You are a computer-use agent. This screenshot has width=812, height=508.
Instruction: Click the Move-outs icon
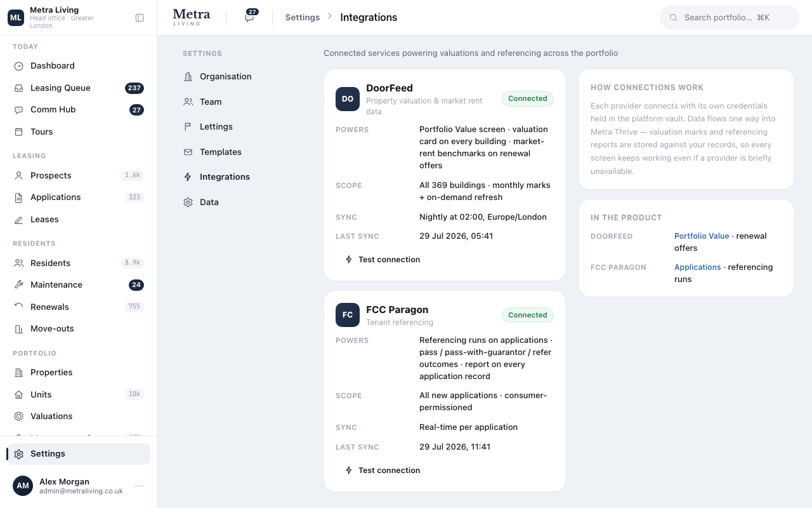pyautogui.click(x=19, y=329)
